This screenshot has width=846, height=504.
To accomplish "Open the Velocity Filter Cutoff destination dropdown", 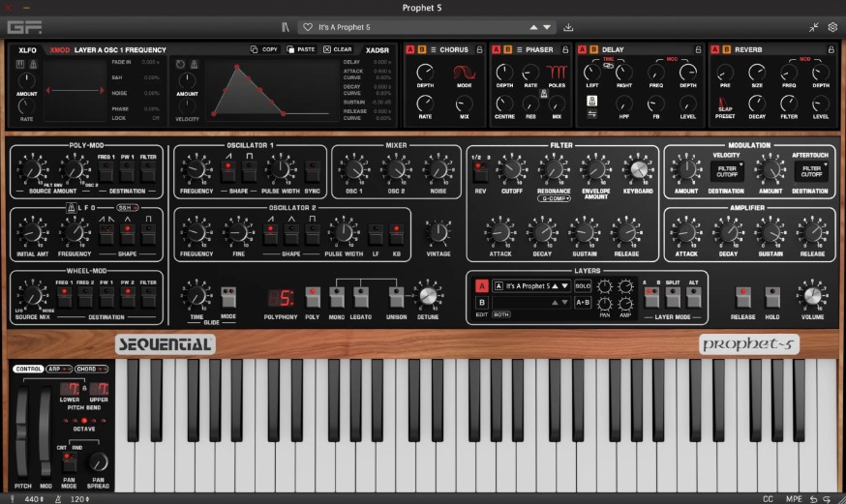I will click(726, 171).
